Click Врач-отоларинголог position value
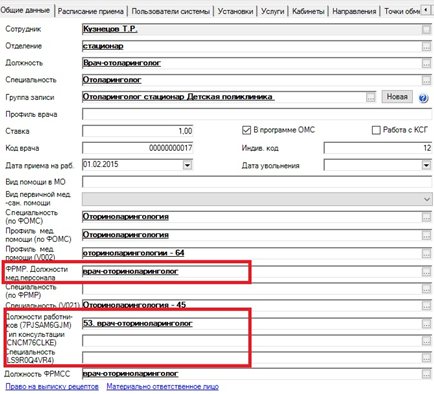The image size is (434, 394). point(122,63)
